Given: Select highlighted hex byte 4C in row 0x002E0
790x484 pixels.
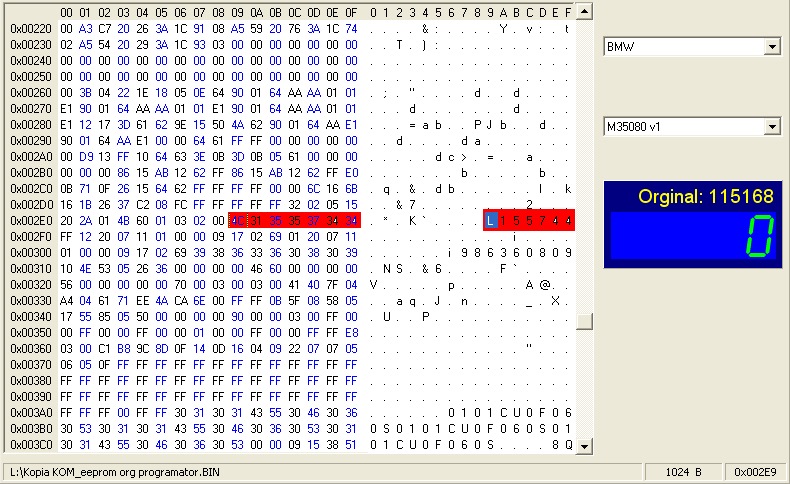Looking at the screenshot, I should tap(237, 221).
